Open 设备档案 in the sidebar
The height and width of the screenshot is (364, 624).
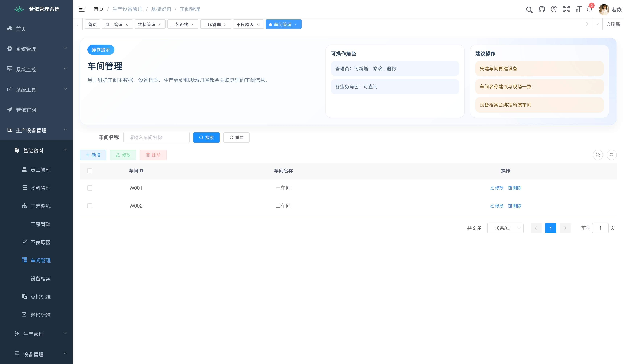36,279
